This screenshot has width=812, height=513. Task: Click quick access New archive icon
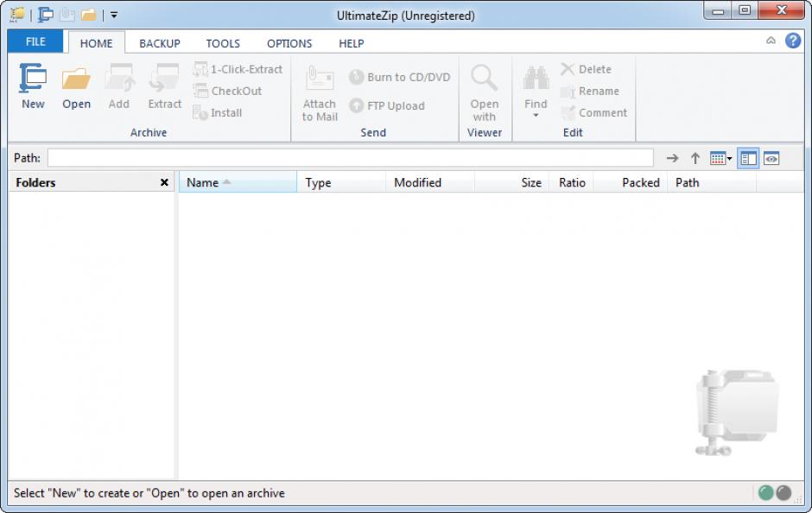pos(46,15)
